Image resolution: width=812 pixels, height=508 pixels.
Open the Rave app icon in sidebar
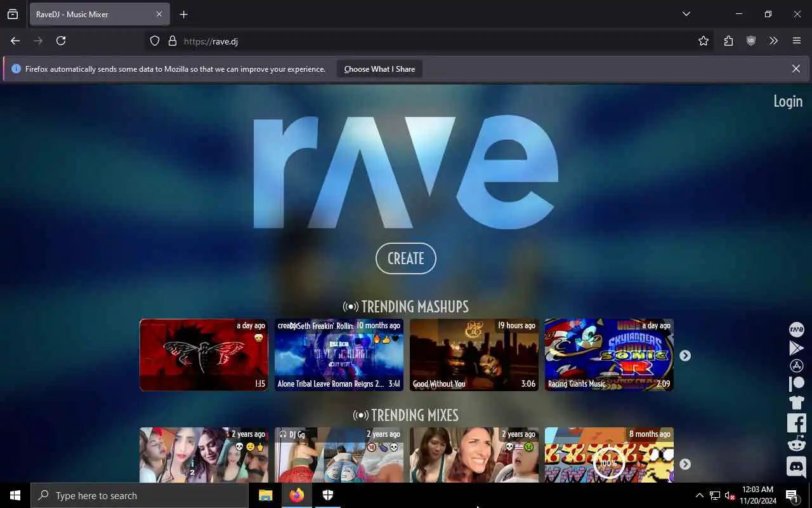point(796,330)
